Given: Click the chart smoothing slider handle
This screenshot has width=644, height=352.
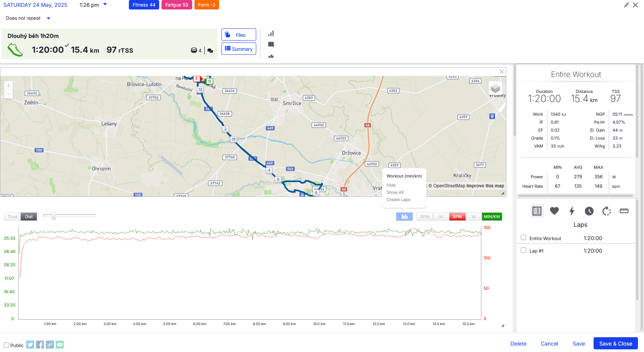Looking at the screenshot, I should [54, 216].
